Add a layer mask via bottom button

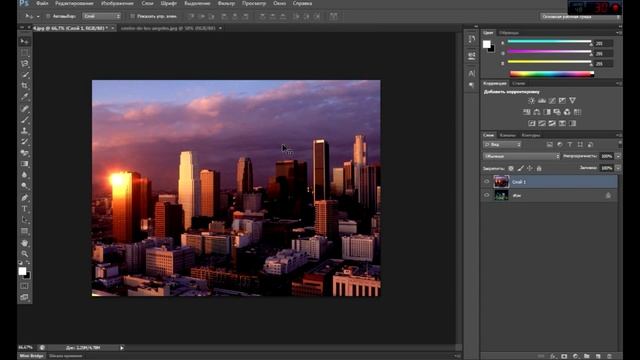coord(564,356)
